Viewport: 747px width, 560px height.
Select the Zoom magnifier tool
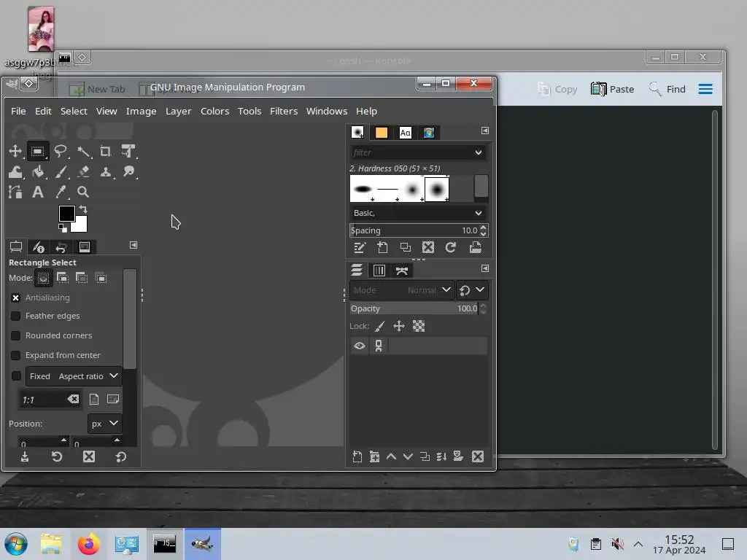point(83,192)
